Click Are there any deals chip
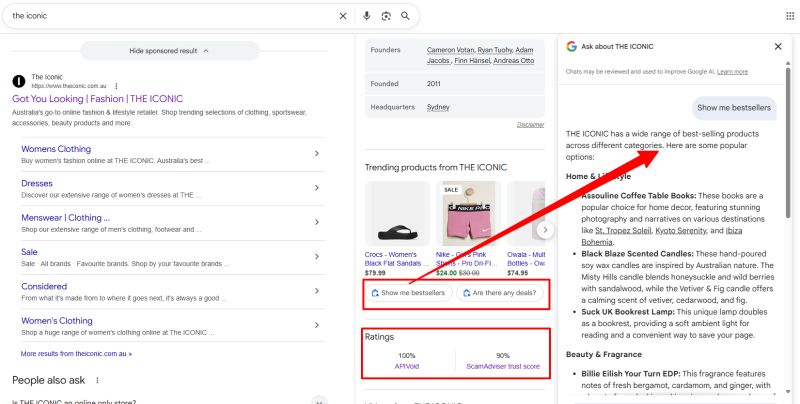800x404 pixels. [499, 293]
